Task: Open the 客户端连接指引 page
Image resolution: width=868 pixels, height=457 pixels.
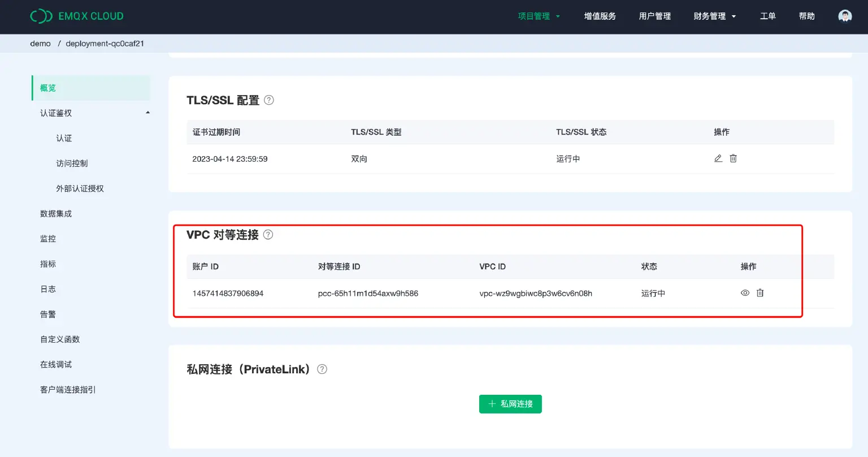Action: (67, 389)
